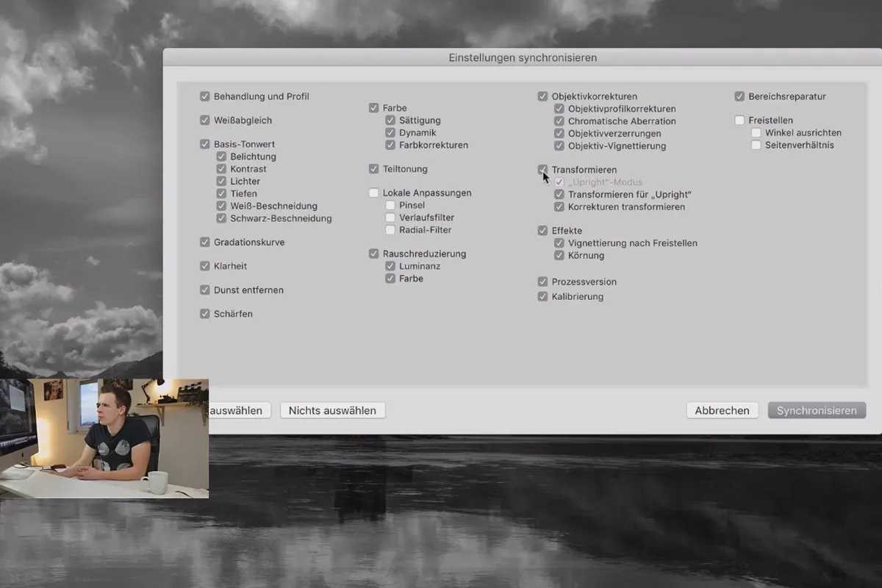Enable Lokale Anpassungen checkbox
The height and width of the screenshot is (588, 882).
(374, 193)
